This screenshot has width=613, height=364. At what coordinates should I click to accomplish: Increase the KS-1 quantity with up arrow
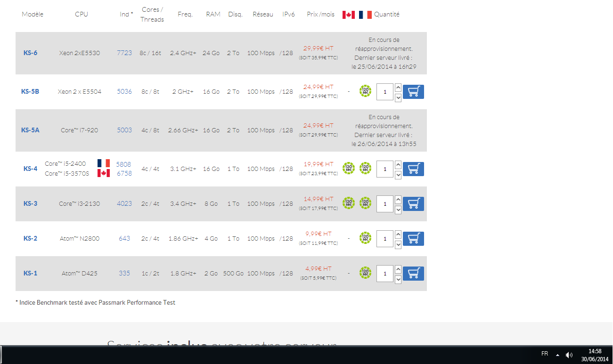pos(398,269)
